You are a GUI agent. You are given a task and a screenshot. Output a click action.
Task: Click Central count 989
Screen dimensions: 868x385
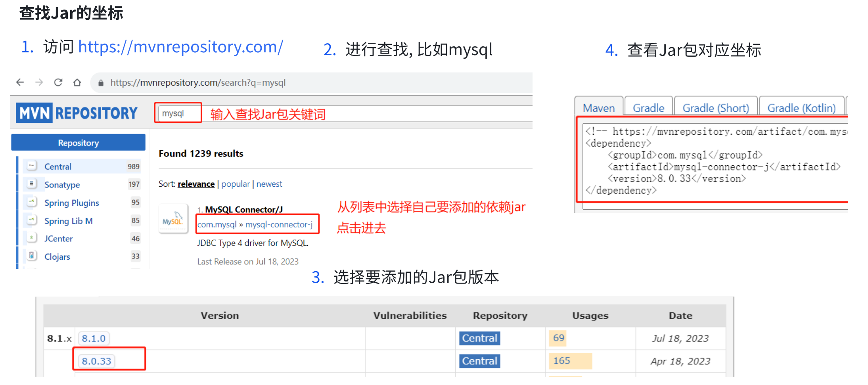134,167
